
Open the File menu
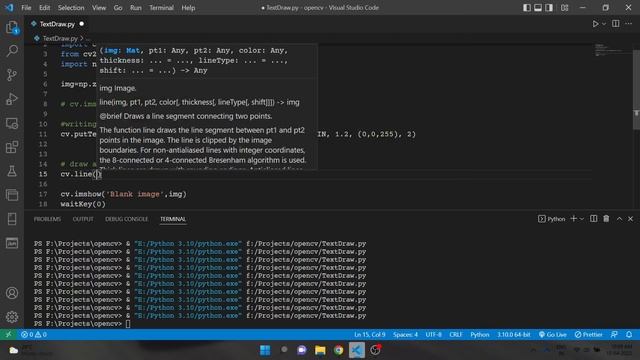coord(26,8)
